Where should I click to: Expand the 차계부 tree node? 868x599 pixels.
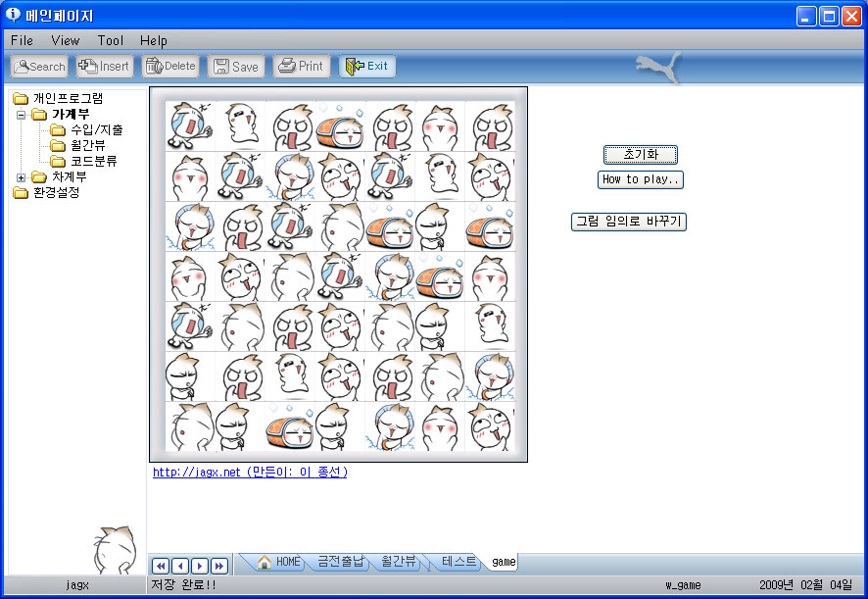tap(21, 177)
